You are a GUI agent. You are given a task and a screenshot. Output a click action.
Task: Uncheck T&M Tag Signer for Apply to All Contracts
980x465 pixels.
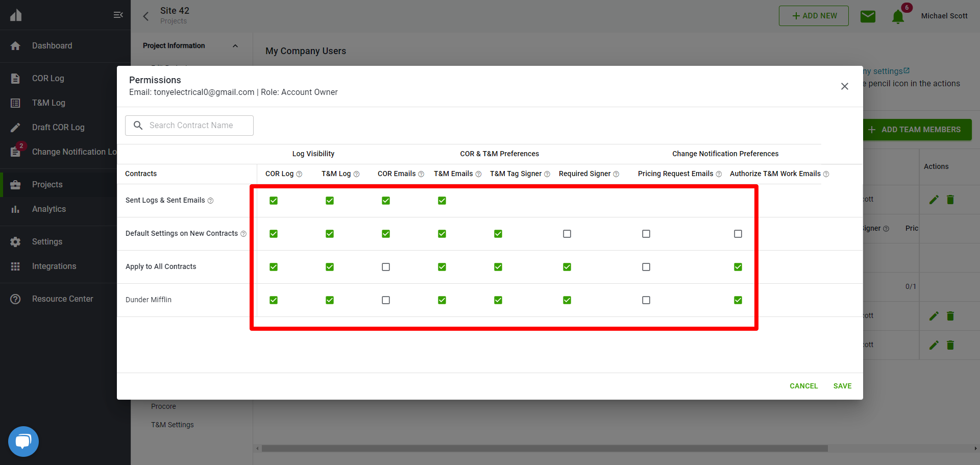coord(498,267)
